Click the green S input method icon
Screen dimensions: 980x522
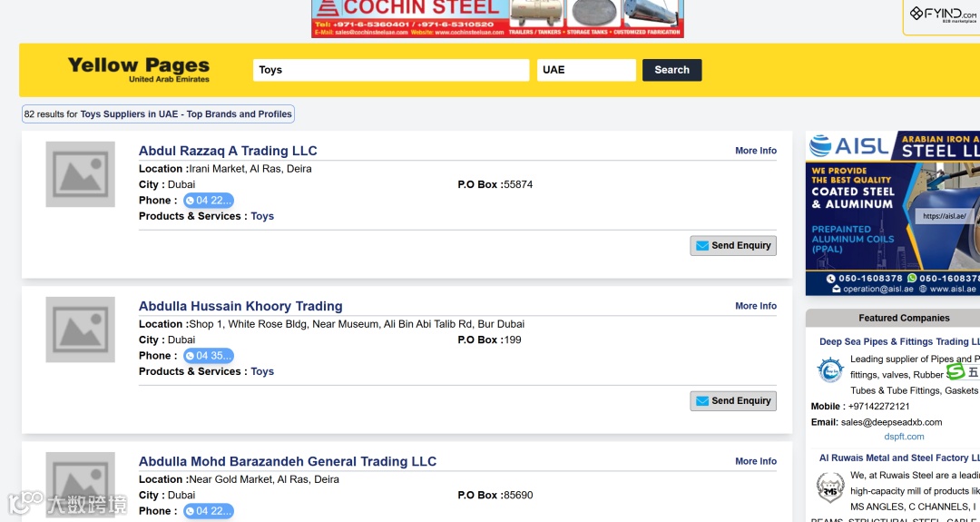coord(955,371)
